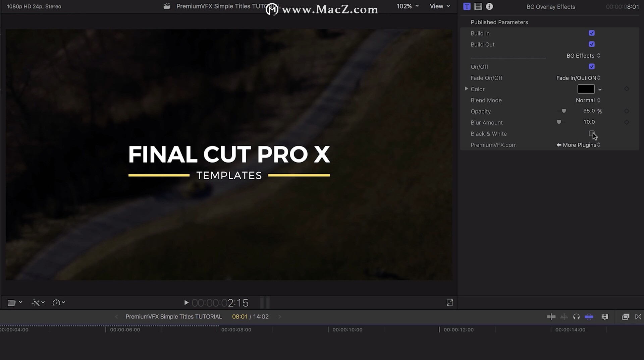644x360 pixels.
Task: Open the View menu above the viewer
Action: (439, 6)
